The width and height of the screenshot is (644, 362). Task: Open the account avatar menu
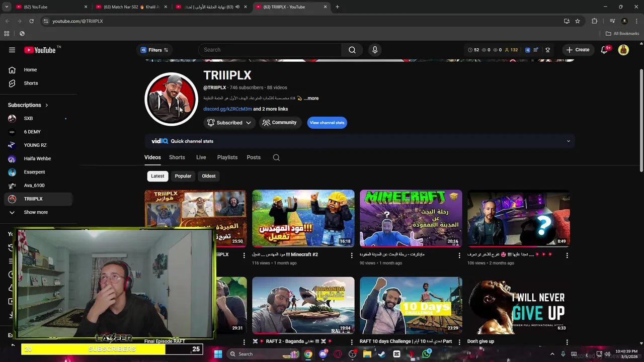623,50
